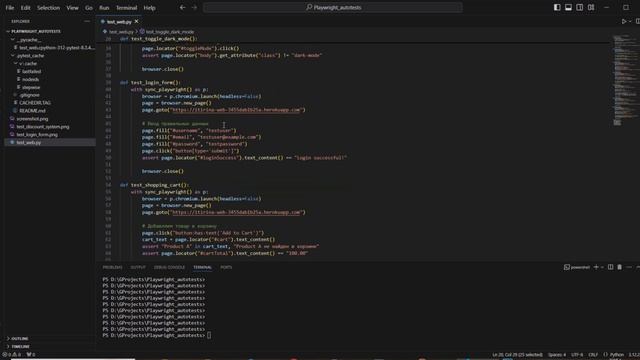Viewport: 640px width, 360px height.
Task: Open launch profile dropdown next to plus
Action: coord(602,267)
